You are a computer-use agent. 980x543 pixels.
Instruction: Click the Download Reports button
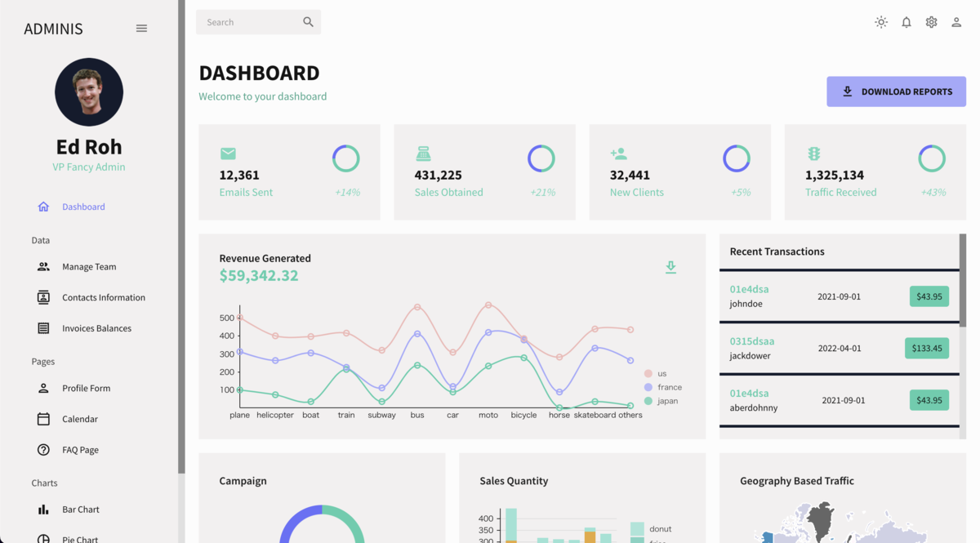[896, 91]
